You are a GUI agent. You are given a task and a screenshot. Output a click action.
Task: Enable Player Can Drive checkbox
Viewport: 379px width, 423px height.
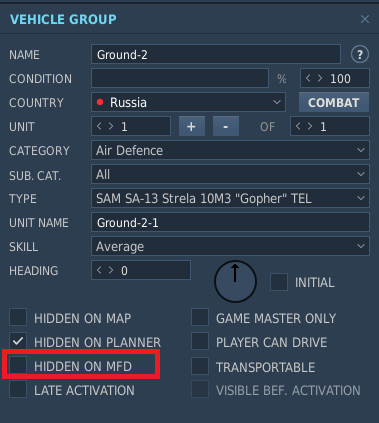click(x=200, y=341)
